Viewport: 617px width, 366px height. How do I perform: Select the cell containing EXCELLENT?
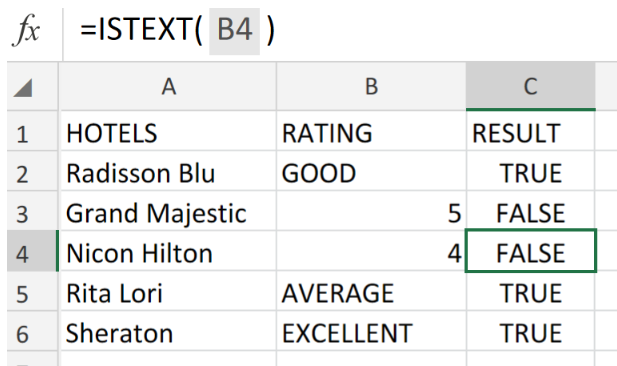pyautogui.click(x=371, y=331)
